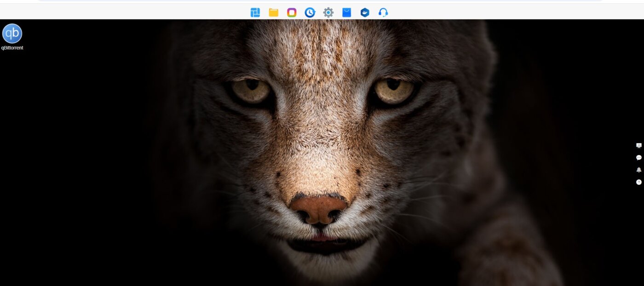The width and height of the screenshot is (644, 286).
Task: Open the blue clock backup icon
Action: (310, 12)
